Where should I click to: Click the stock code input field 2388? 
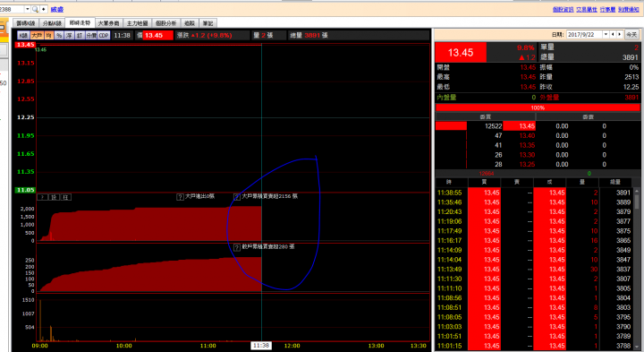pyautogui.click(x=12, y=9)
